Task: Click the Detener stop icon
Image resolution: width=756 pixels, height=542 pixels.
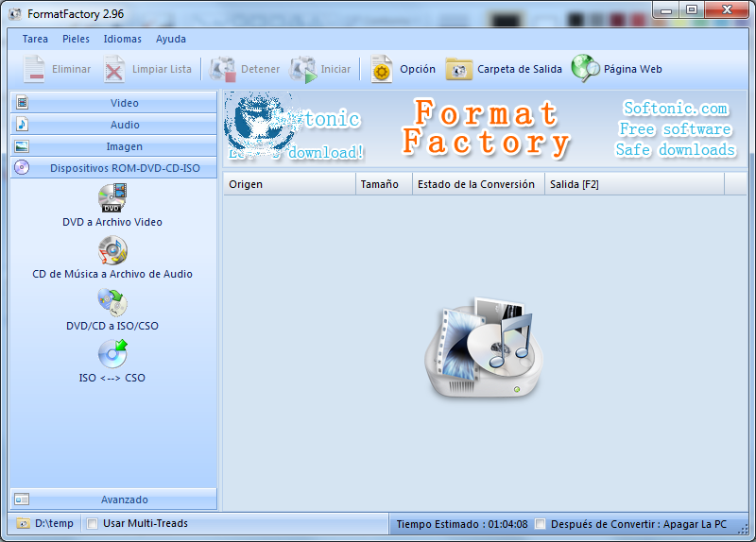Action: [x=222, y=69]
